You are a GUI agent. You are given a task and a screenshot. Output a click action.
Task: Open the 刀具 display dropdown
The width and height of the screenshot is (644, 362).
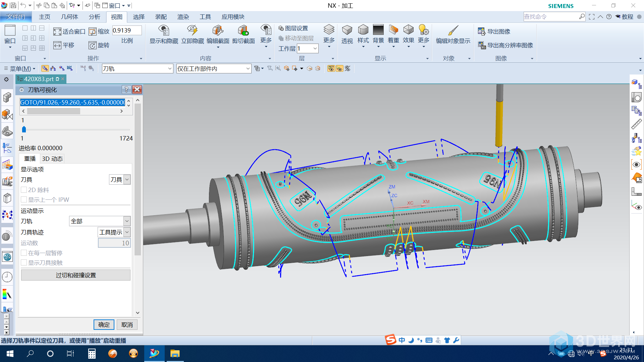(120, 180)
